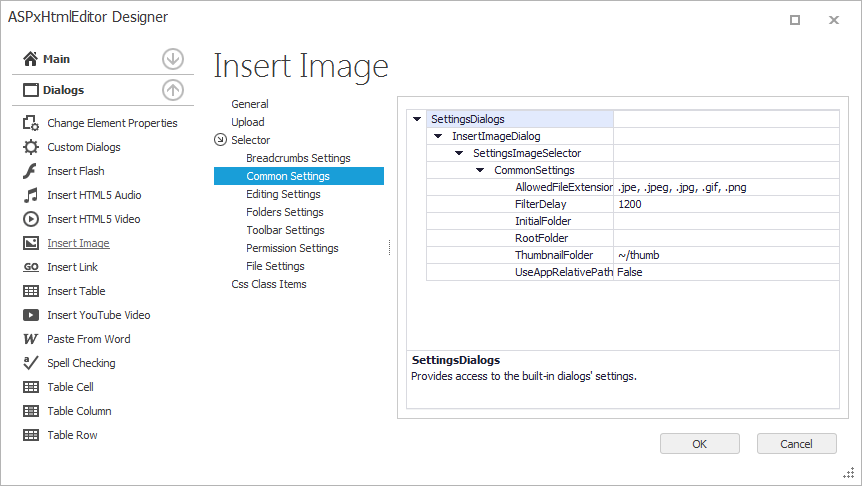This screenshot has height=486, width=862.
Task: Click Insert Flash icon
Action: (x=30, y=171)
